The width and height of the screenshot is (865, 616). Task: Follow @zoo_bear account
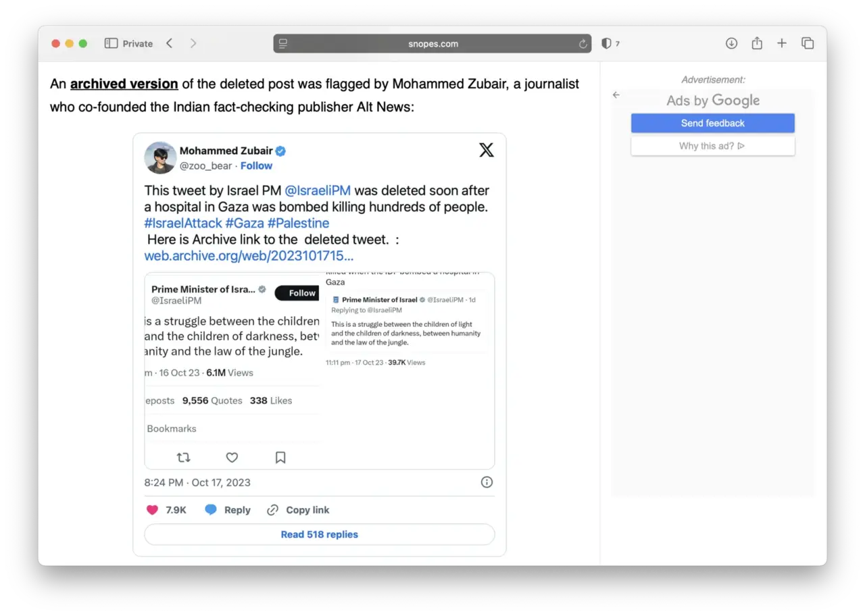click(x=256, y=165)
